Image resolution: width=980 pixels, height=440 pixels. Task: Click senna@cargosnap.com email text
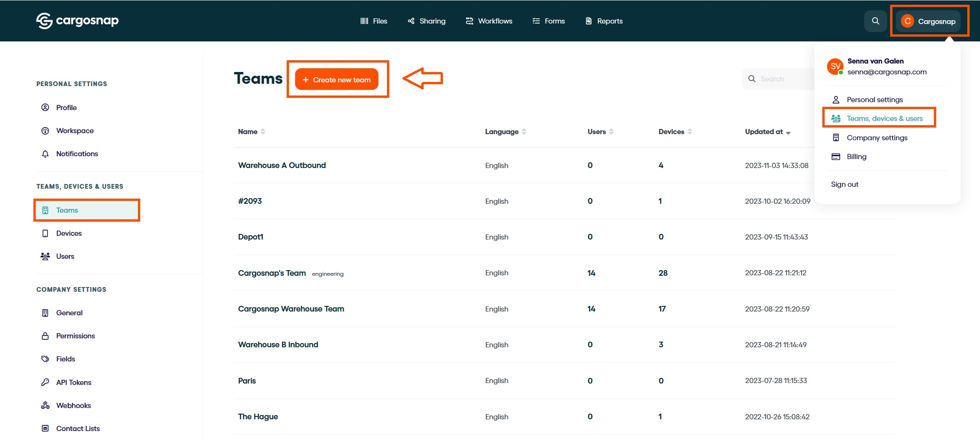coord(887,72)
